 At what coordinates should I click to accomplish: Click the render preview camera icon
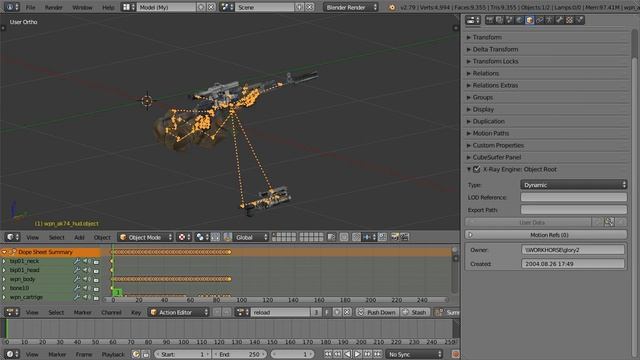[395, 237]
